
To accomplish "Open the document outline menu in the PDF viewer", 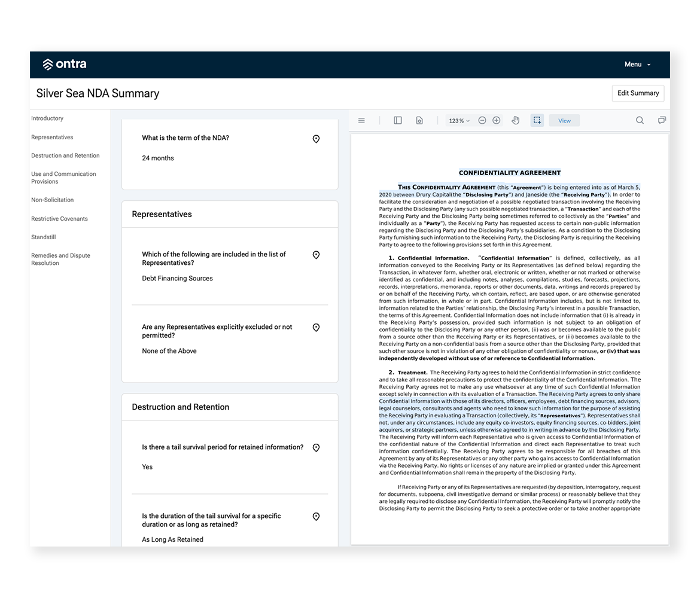I will point(361,120).
